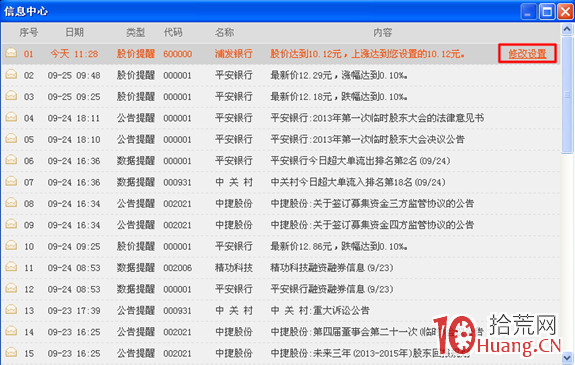This screenshot has height=365, width=575.
Task: Maximize the 信息中心 window
Action: (547, 12)
